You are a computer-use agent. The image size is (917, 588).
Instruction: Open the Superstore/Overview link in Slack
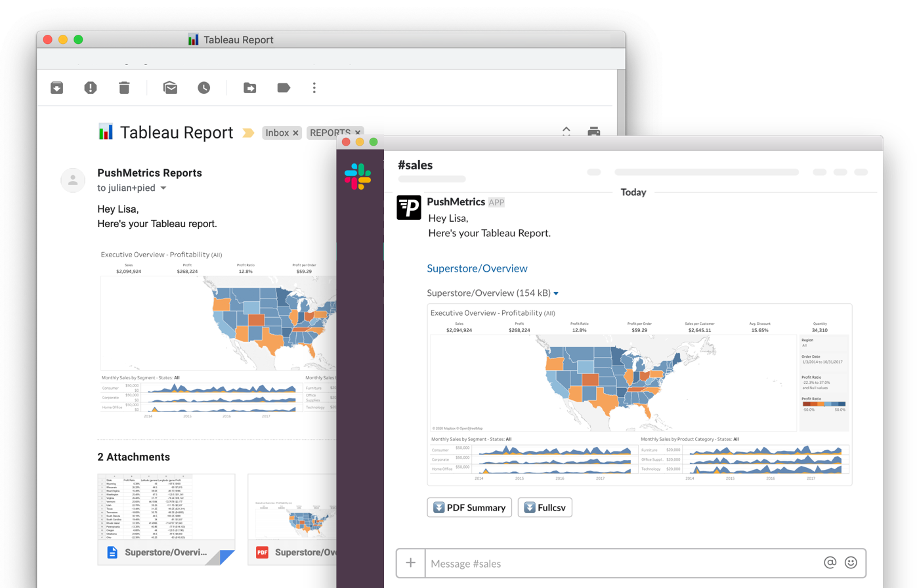click(x=477, y=268)
